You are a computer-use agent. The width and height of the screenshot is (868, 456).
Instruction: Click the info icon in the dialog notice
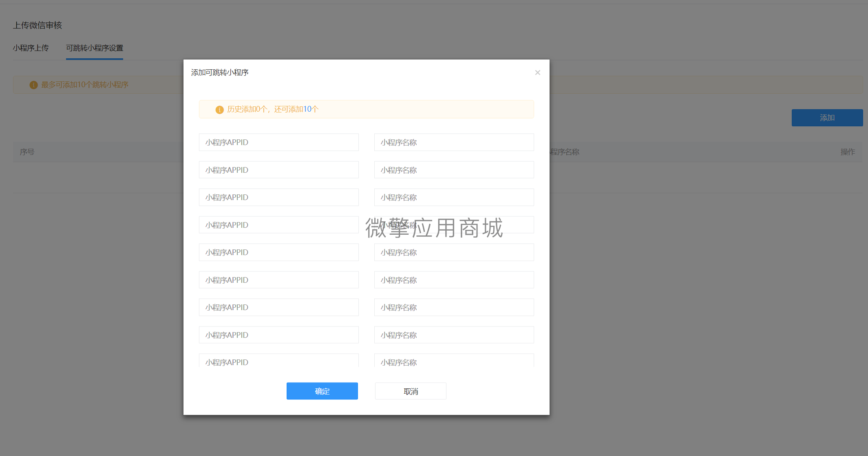click(x=219, y=110)
